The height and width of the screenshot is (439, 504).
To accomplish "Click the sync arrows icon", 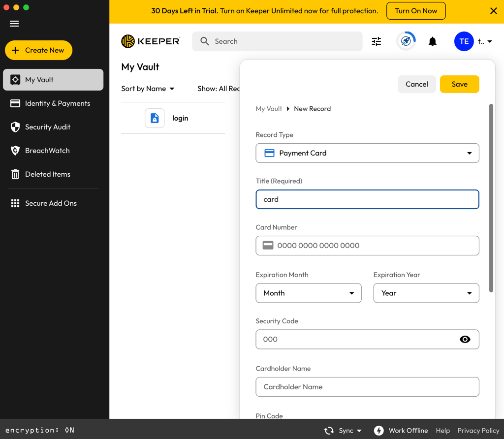I will [x=329, y=430].
